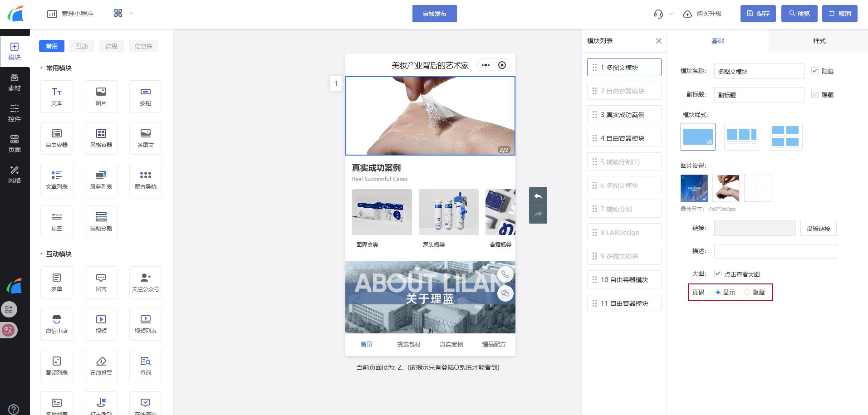Open 购买升级 upgrade link

click(x=702, y=14)
